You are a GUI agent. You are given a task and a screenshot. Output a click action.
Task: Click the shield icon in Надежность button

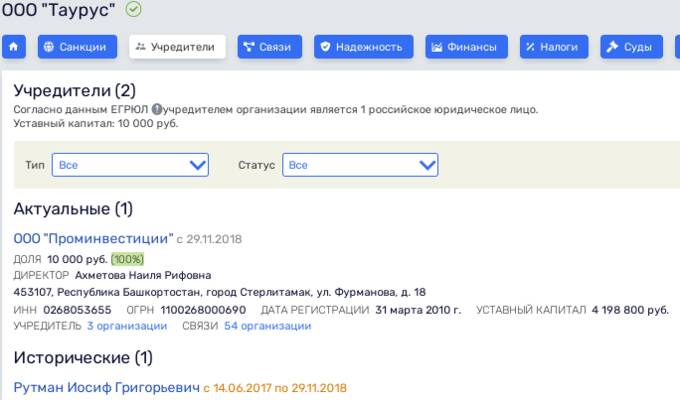point(323,47)
